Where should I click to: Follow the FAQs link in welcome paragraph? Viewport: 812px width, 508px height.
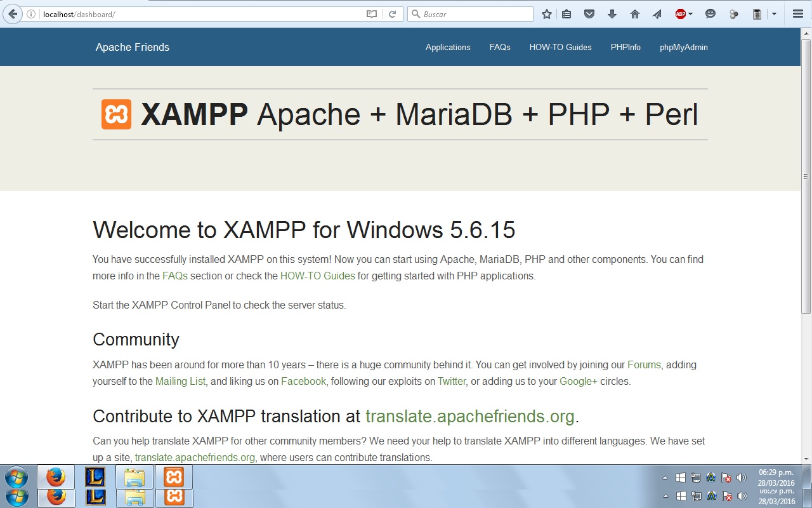(x=175, y=276)
